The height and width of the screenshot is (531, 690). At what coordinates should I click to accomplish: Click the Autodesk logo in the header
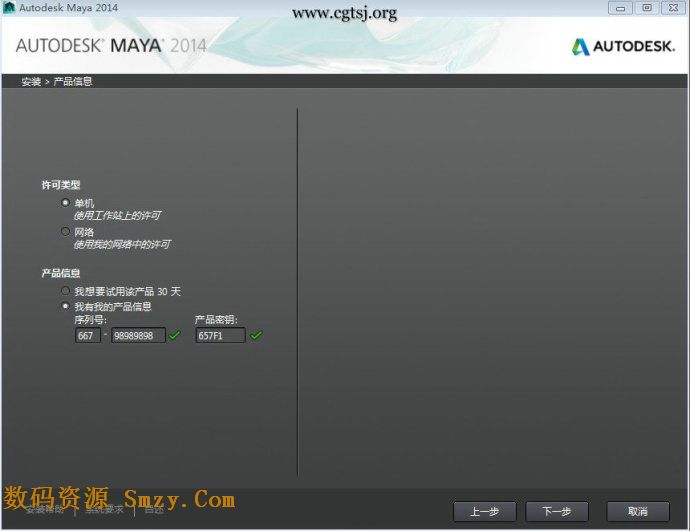[x=623, y=46]
